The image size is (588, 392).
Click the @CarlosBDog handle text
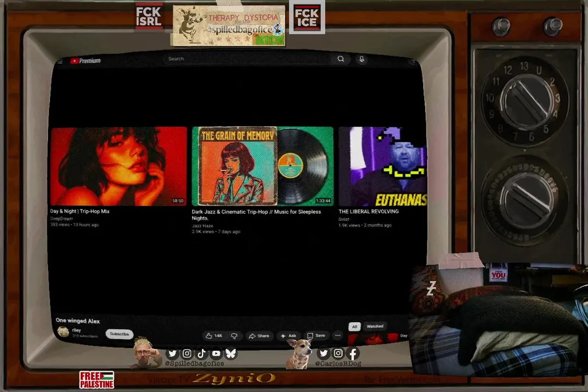338,364
